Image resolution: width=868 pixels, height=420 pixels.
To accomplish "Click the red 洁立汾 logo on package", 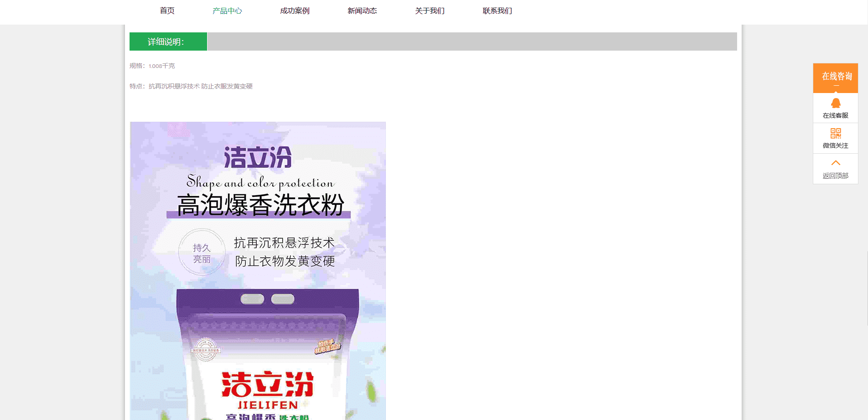I will [267, 384].
